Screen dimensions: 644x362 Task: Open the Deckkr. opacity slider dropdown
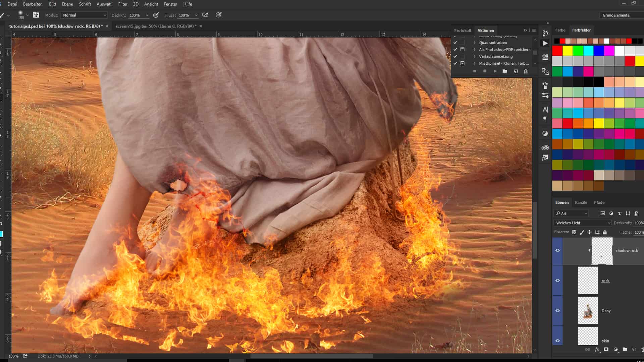(x=147, y=15)
